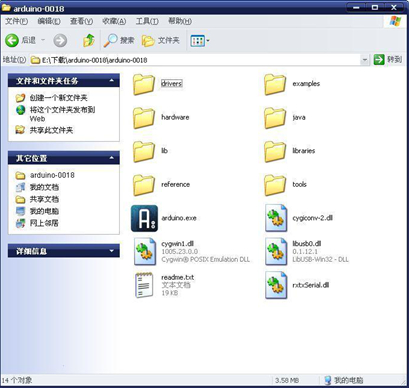Open 网上邻居 in other places
This screenshot has width=410, height=388.
44,223
